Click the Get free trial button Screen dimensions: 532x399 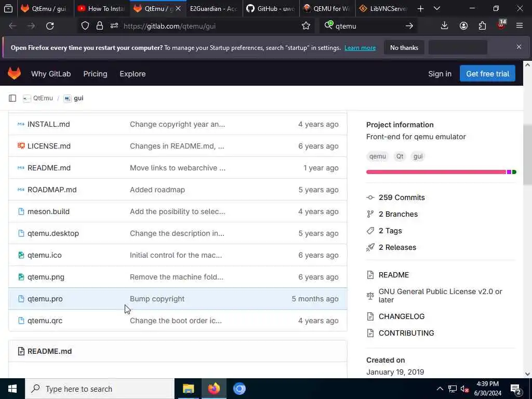tap(487, 74)
